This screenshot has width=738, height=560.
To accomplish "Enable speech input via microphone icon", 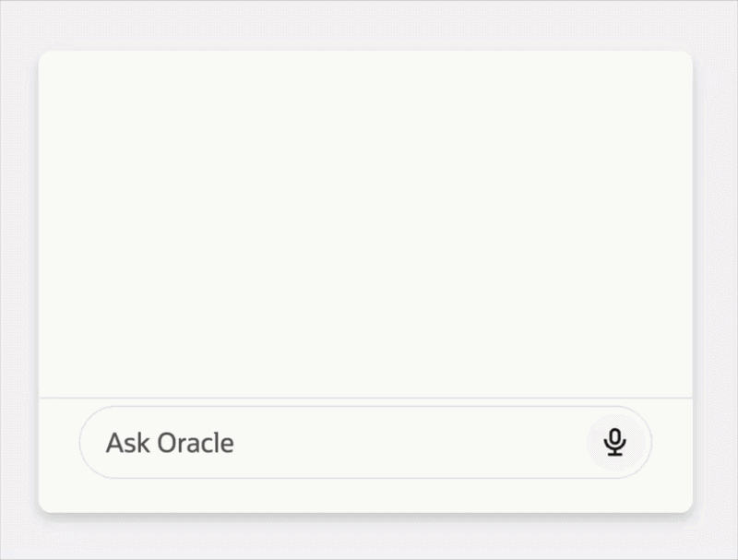I will [x=615, y=443].
